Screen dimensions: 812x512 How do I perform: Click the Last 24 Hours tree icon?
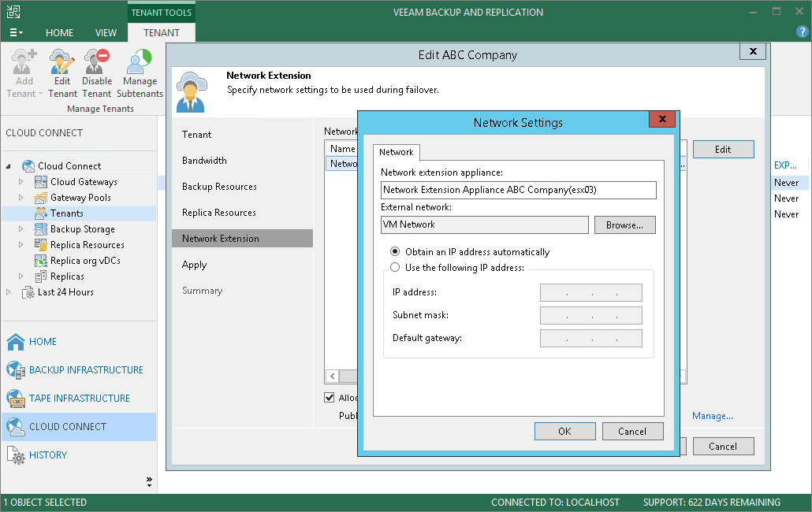pyautogui.click(x=28, y=292)
